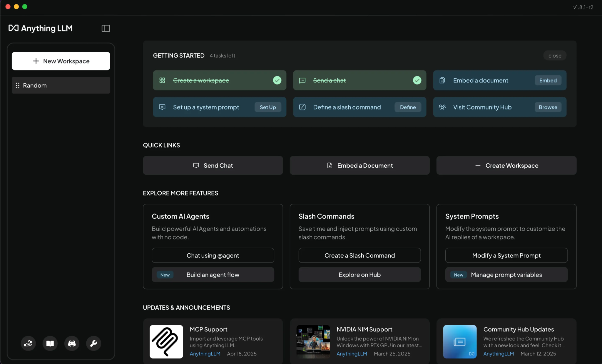The width and height of the screenshot is (602, 364).
Task: Click Browse to visit the Community Hub
Action: coord(548,107)
